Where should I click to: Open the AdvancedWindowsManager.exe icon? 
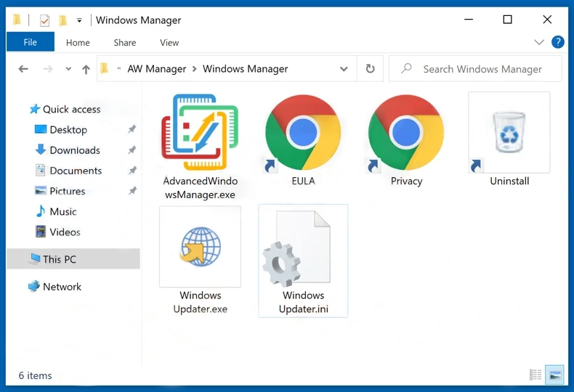(200, 133)
